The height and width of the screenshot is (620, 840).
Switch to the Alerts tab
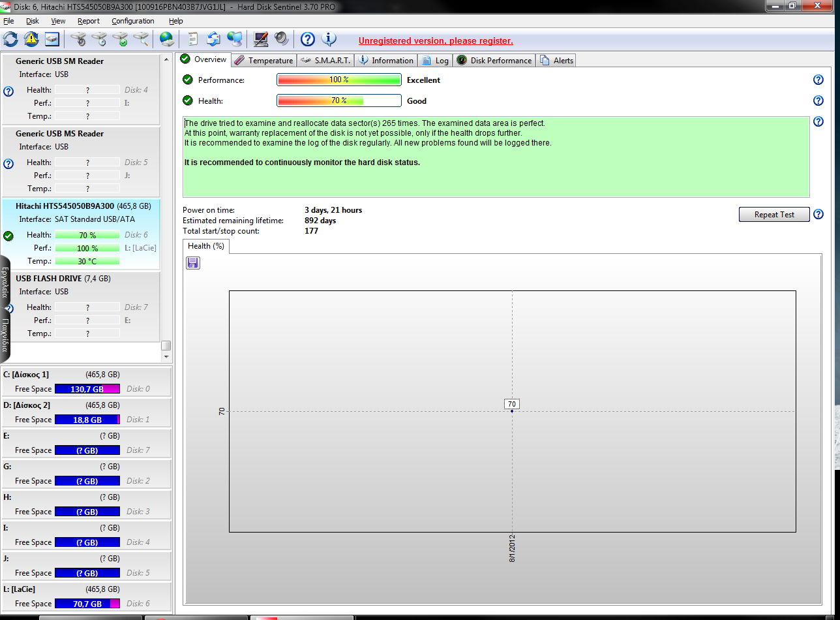pyautogui.click(x=556, y=60)
